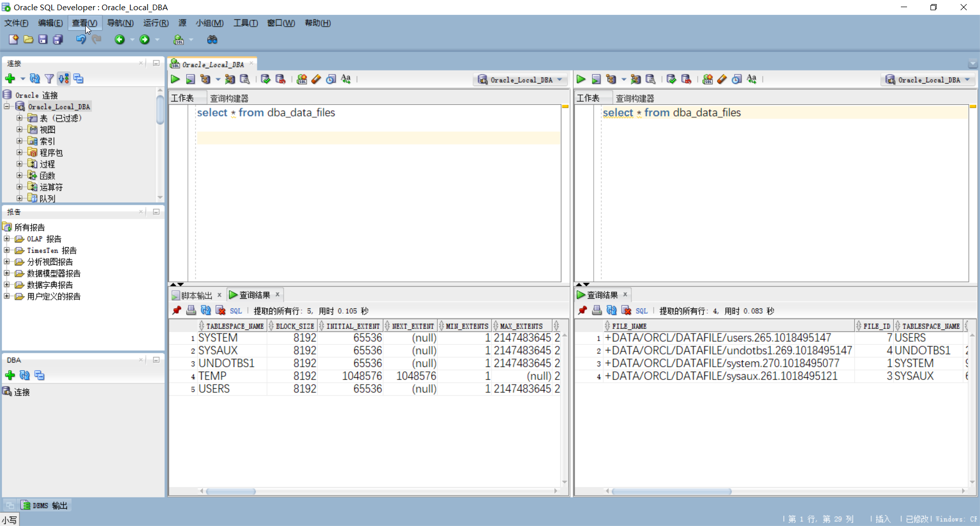Click the Save All icon
Screen dimensions: 980x526
point(58,39)
